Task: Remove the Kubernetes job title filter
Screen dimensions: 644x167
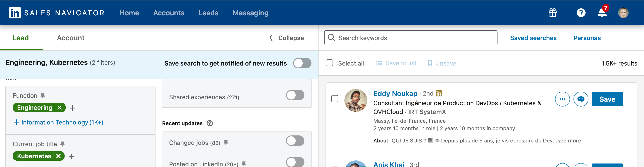Action: coord(58,156)
